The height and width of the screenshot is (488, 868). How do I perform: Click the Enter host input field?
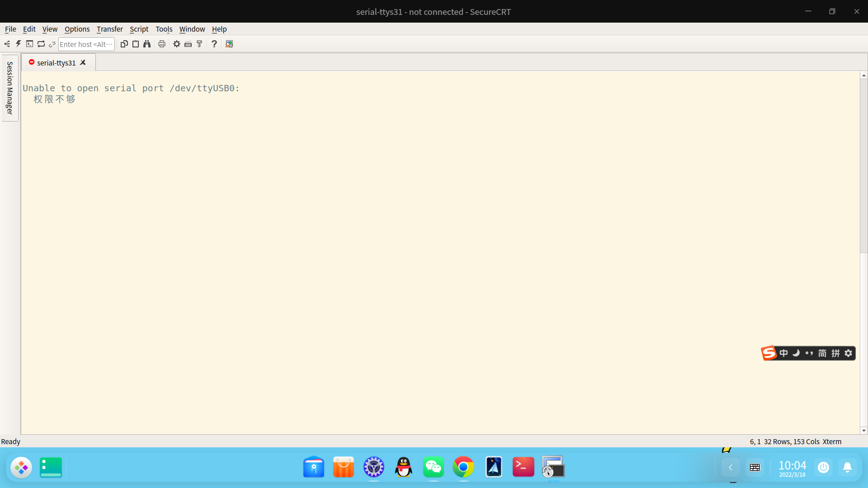pos(86,44)
